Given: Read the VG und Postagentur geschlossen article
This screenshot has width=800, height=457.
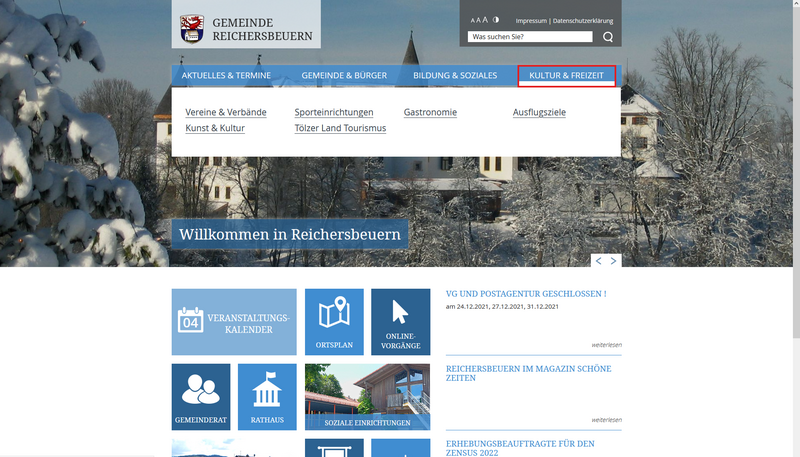Looking at the screenshot, I should coord(526,294).
